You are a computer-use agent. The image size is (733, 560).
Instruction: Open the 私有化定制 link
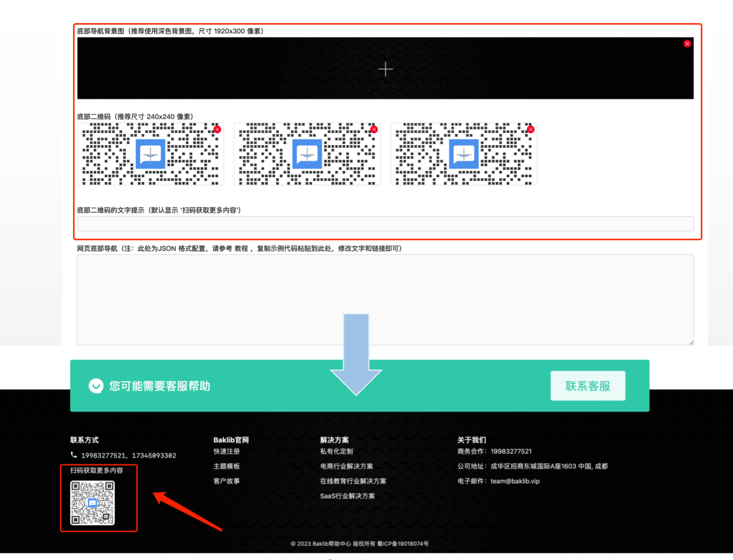[x=336, y=451]
